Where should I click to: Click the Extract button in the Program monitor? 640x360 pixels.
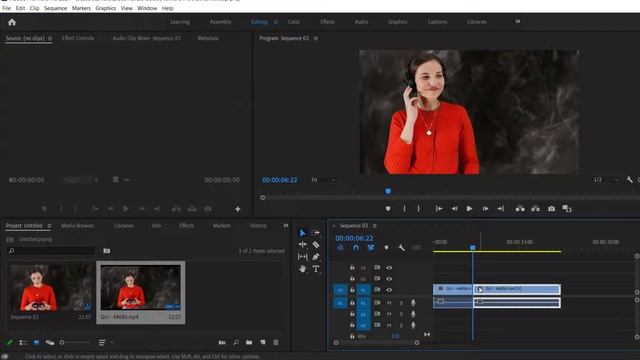coord(536,209)
